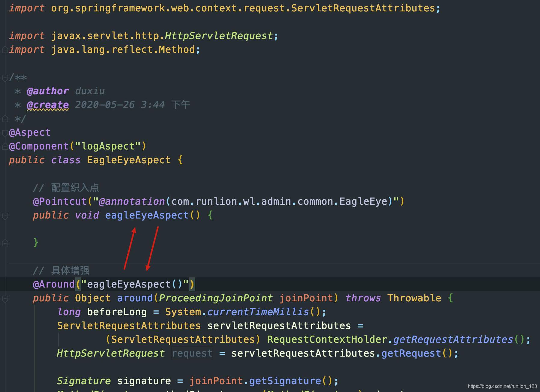Click the ProceedingJoinPoint parameter type

pyautogui.click(x=216, y=298)
